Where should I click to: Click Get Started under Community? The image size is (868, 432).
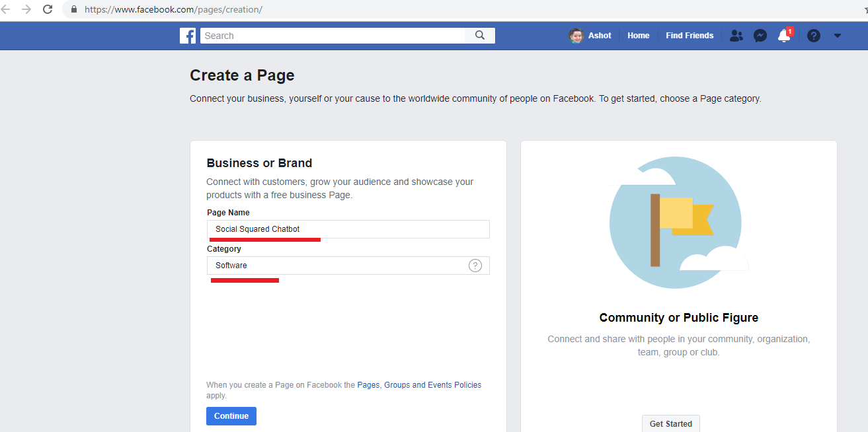pyautogui.click(x=670, y=423)
